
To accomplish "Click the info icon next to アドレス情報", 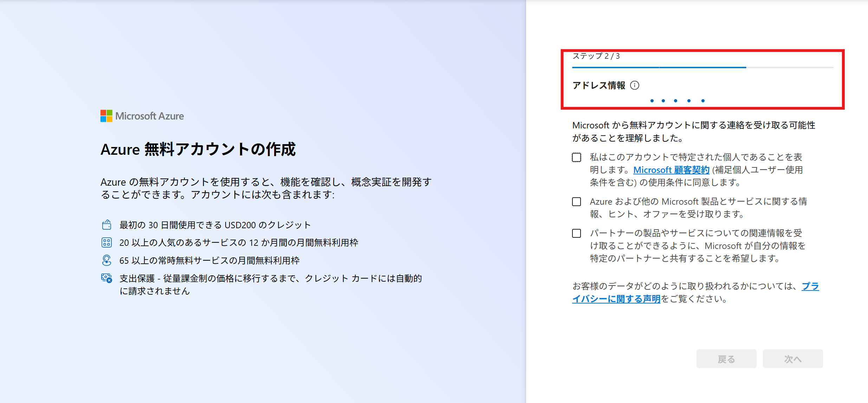I will click(x=634, y=85).
